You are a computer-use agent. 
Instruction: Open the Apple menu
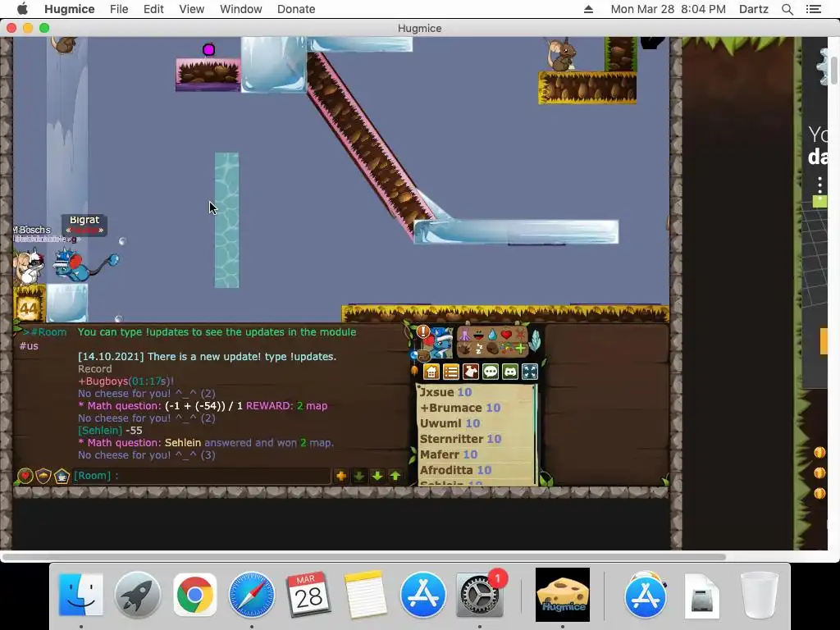pos(22,9)
